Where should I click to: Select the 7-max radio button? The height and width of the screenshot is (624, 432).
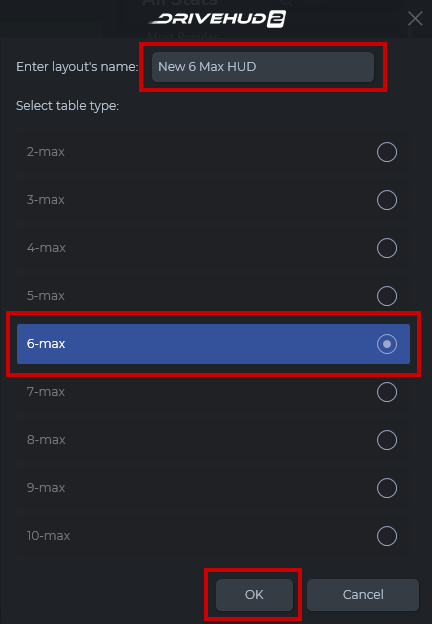tap(387, 392)
